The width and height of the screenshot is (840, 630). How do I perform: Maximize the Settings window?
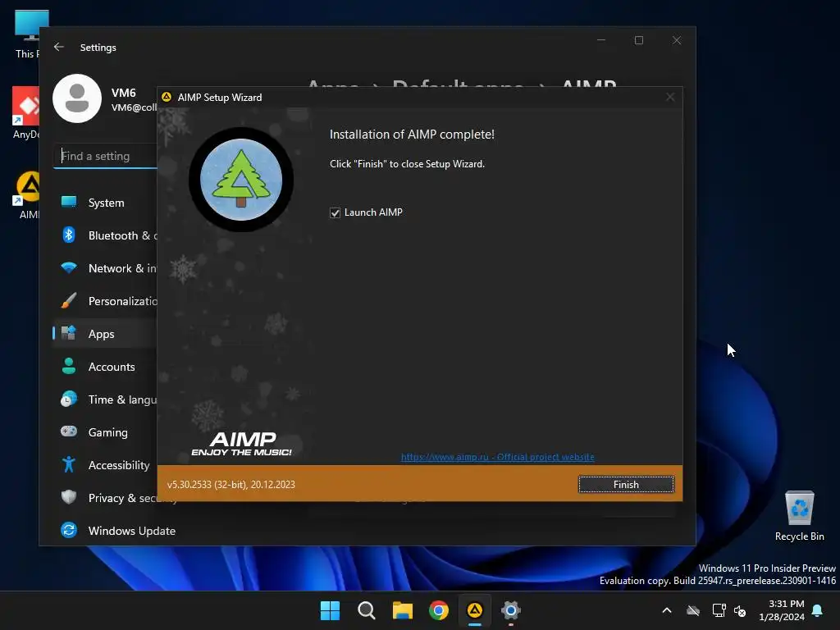[638, 40]
